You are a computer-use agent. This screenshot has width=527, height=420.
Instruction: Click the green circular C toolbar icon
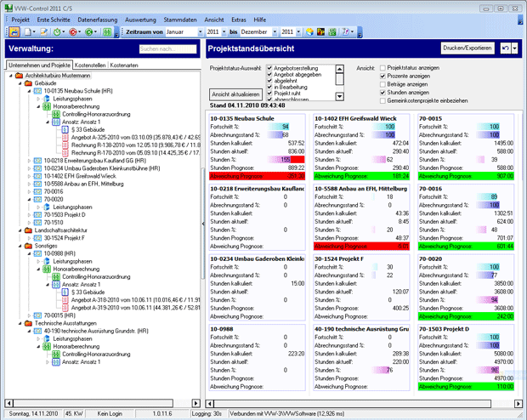[x=89, y=32]
